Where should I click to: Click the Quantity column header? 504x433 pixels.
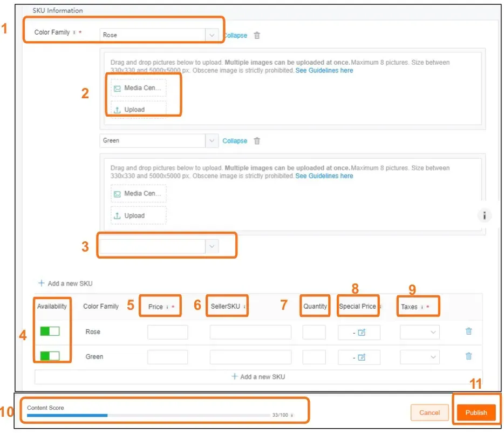(x=315, y=307)
